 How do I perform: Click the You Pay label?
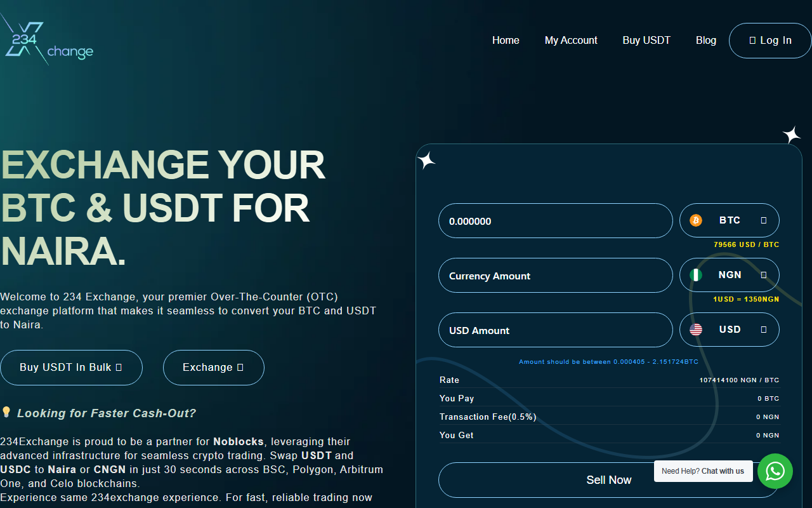click(x=457, y=398)
